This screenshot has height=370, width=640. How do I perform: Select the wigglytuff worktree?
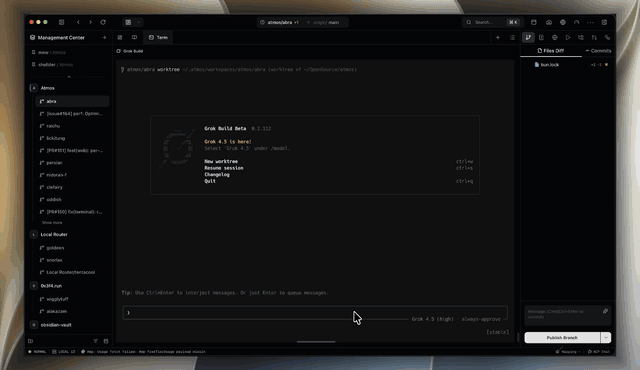[x=72, y=299]
